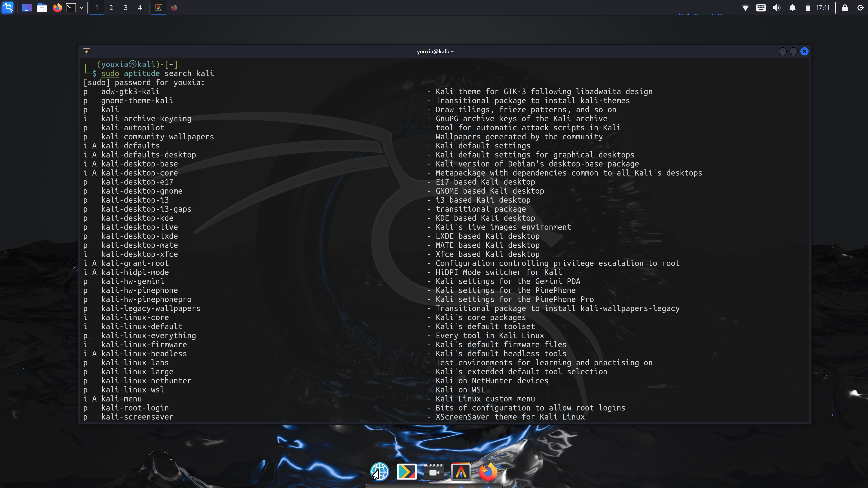Open the volume speaker tray icon
Viewport: 868px width, 488px height.
click(777, 7)
